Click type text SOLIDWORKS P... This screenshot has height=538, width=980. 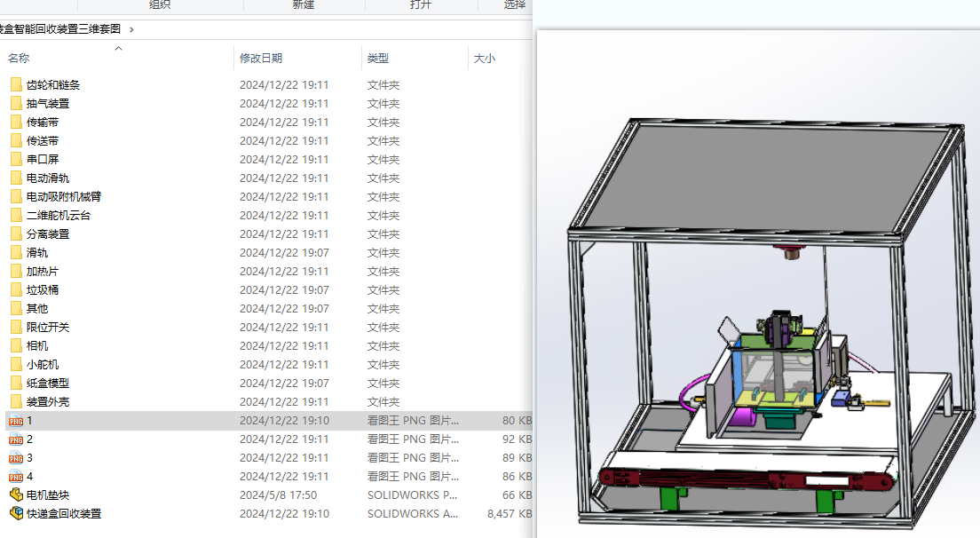tap(413, 494)
